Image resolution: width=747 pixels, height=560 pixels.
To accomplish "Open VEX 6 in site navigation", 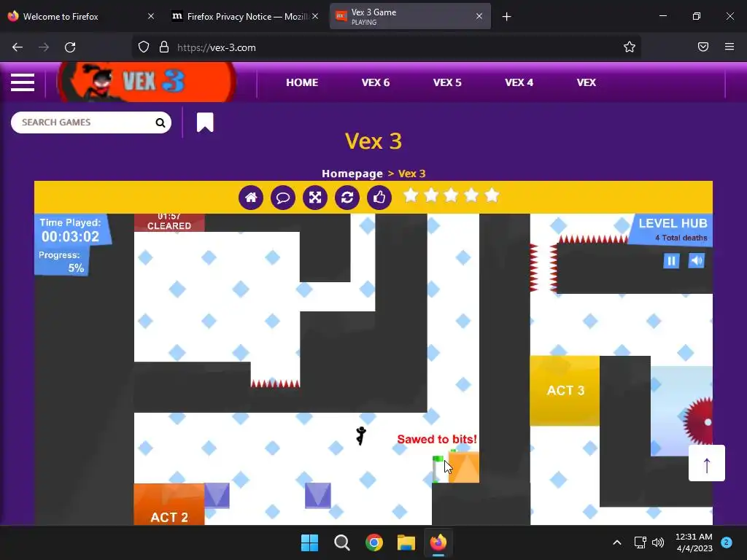I will [x=376, y=82].
